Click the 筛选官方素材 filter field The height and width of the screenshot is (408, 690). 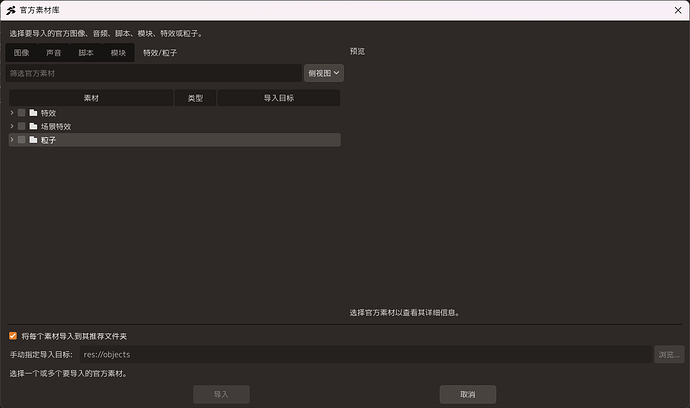[x=154, y=73]
